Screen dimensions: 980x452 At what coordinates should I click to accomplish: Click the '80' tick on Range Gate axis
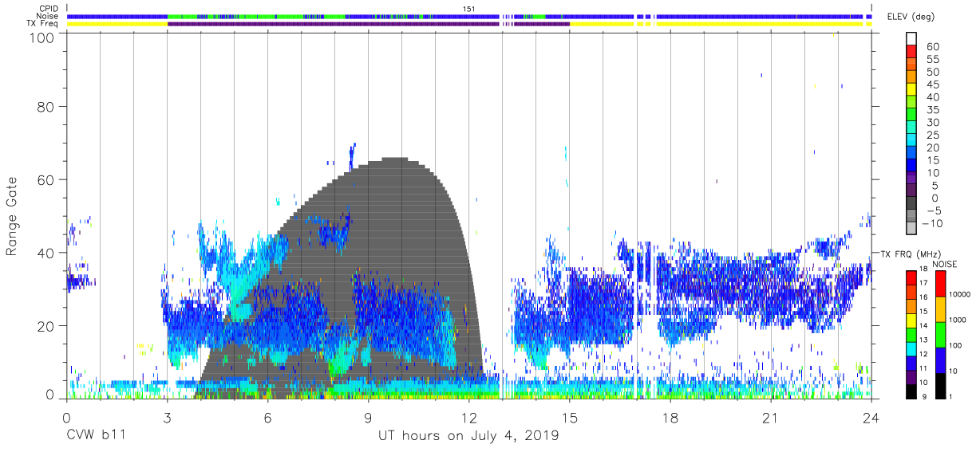pyautogui.click(x=46, y=107)
